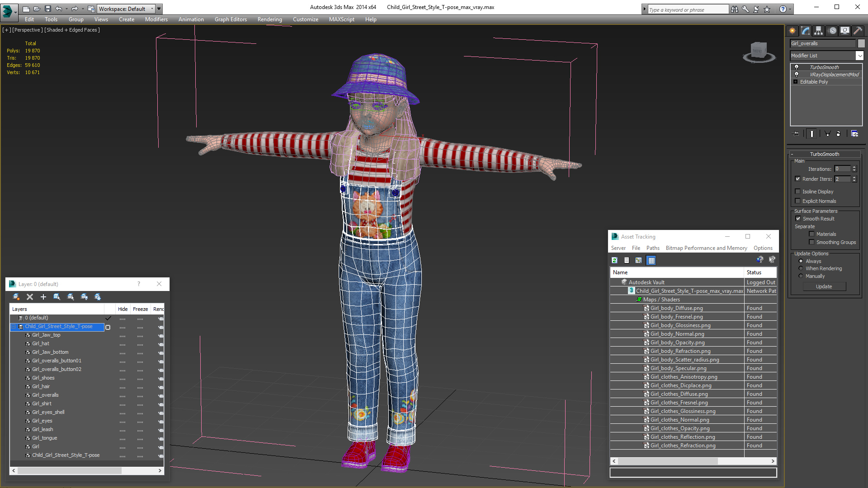
Task: Click Refresh icon in Asset Tracking toolbar
Action: pyautogui.click(x=615, y=260)
